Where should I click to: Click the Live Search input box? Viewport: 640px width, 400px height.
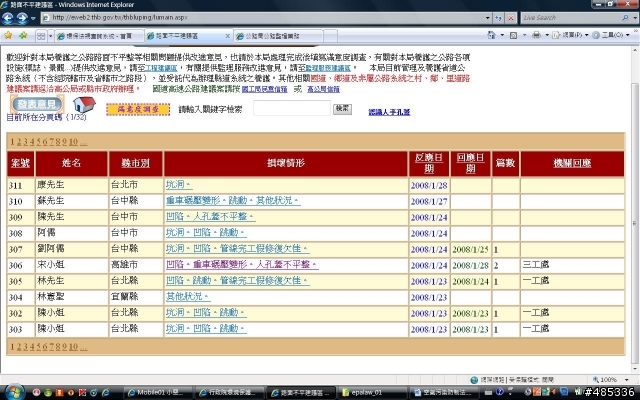click(571, 18)
